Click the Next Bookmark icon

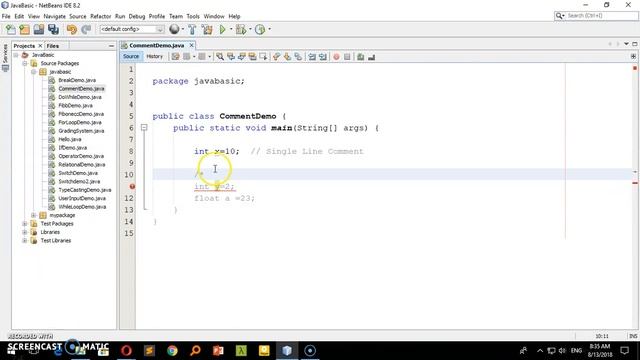287,57
